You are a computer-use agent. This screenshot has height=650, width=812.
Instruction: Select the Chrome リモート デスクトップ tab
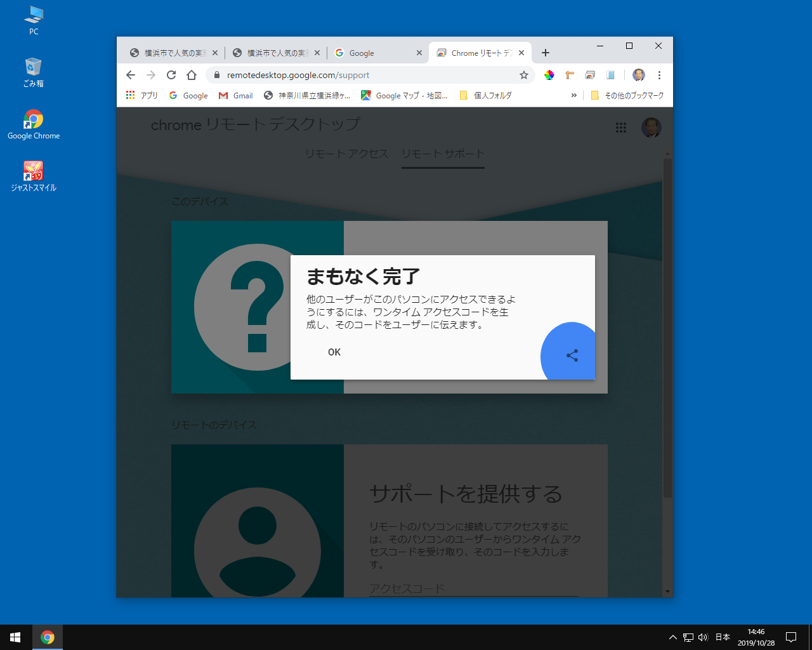pyautogui.click(x=481, y=53)
